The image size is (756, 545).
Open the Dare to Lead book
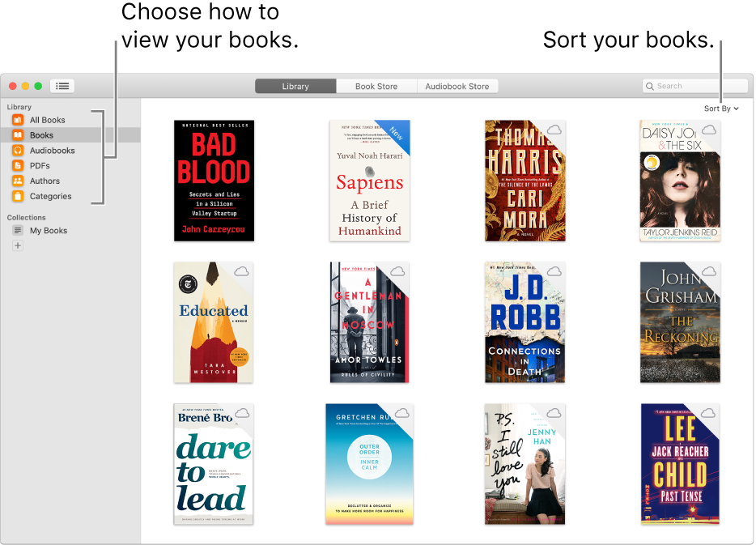pos(214,464)
